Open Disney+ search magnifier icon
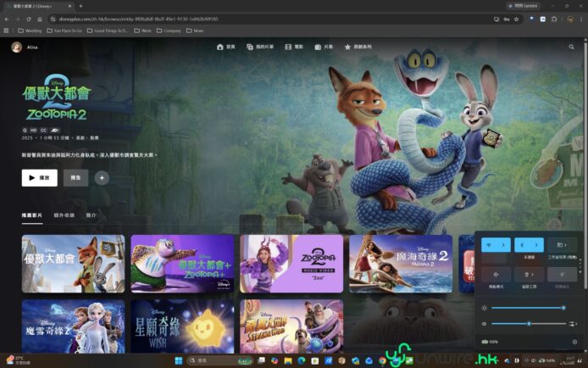588x368 pixels. pyautogui.click(x=572, y=47)
